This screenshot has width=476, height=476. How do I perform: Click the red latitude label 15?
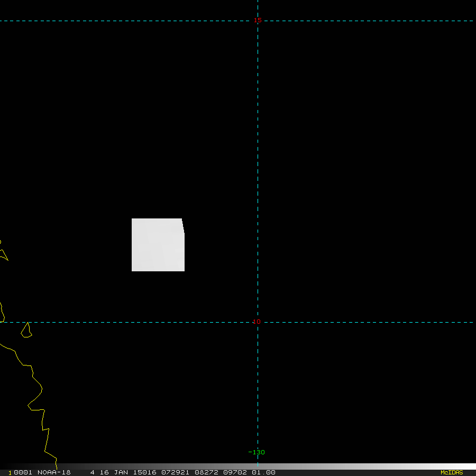click(258, 20)
